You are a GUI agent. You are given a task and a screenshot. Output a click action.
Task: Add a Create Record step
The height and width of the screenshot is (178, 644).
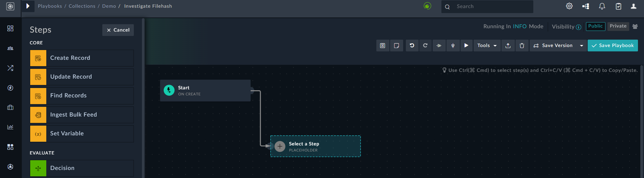click(82, 58)
